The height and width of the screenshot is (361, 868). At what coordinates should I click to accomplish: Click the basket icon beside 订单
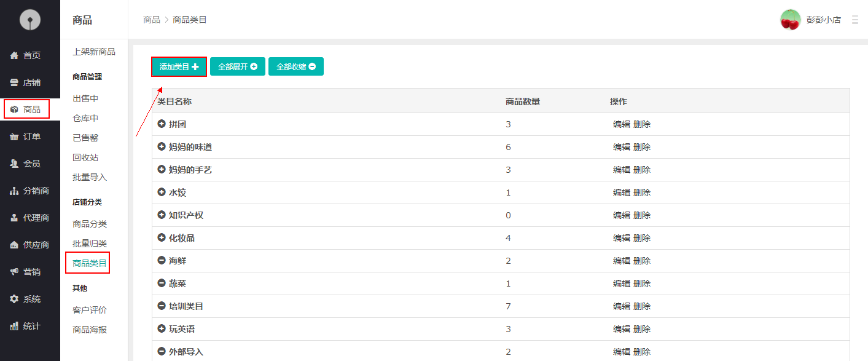(x=14, y=137)
